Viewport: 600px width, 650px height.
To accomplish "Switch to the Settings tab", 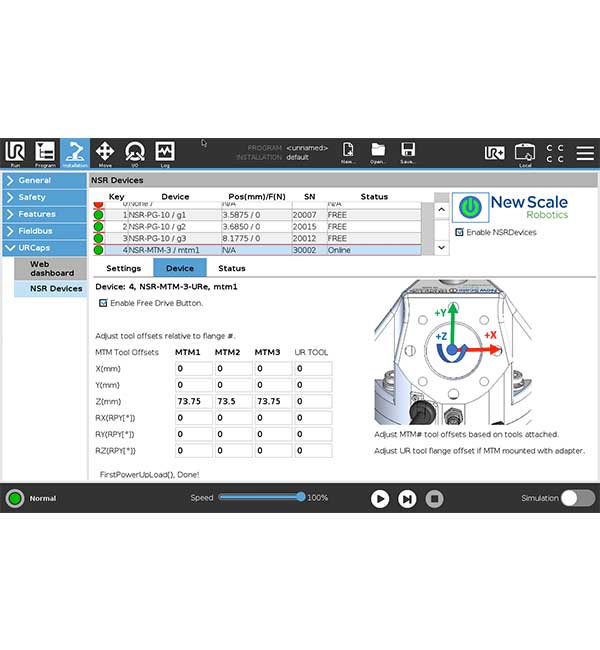I will (124, 268).
